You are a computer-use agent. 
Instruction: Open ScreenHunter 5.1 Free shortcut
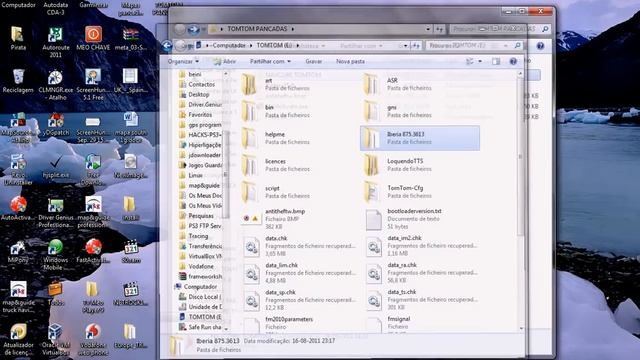coord(93,85)
